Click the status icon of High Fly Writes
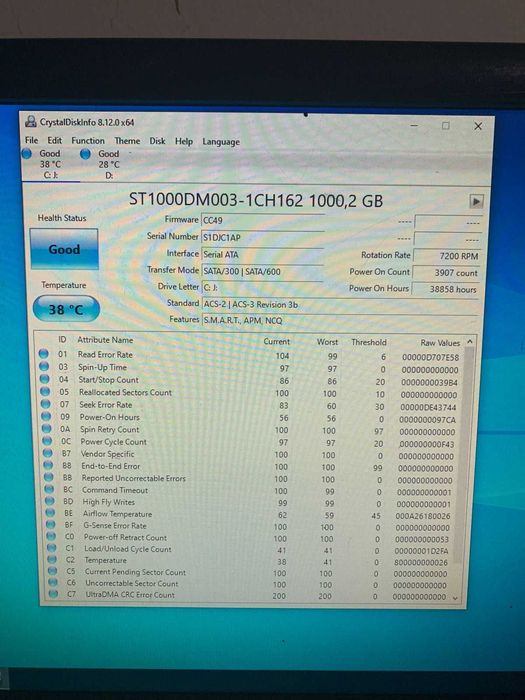The height and width of the screenshot is (700, 525). [50, 501]
